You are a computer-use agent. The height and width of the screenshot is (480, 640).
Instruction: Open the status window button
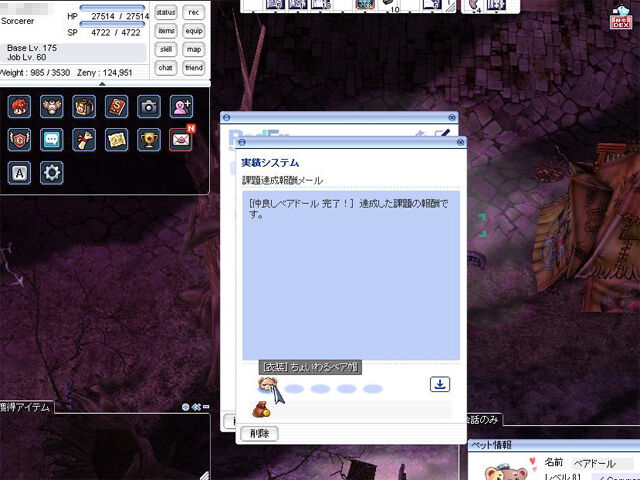(x=166, y=13)
